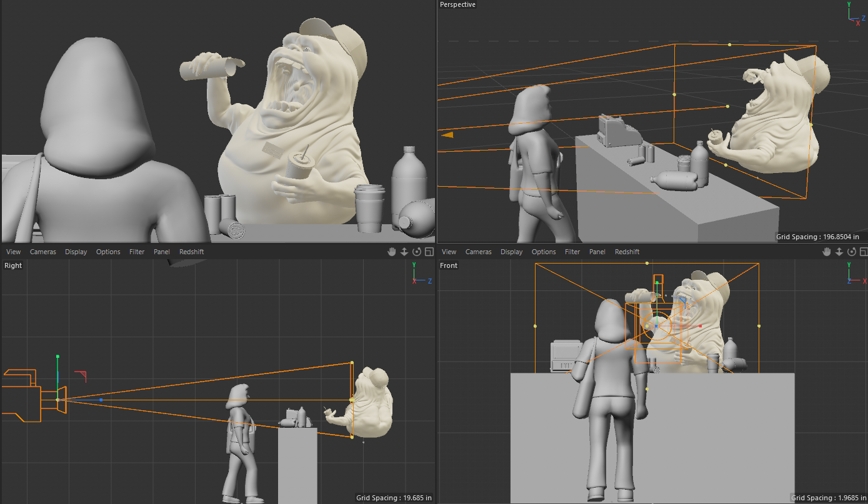Viewport: 868px width, 504px height.
Task: Click the zoom arrows icon of the Right viewport
Action: click(x=404, y=252)
